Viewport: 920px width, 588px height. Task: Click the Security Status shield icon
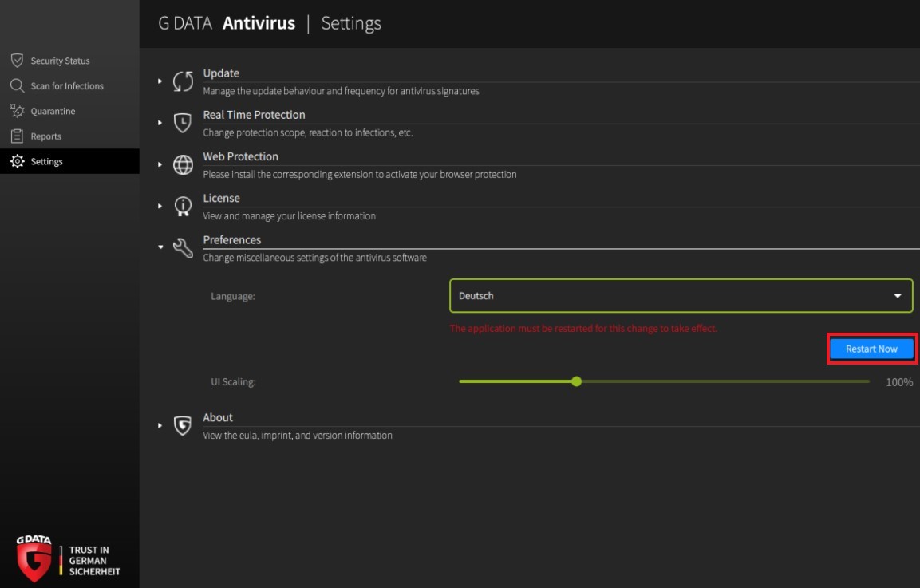pyautogui.click(x=17, y=61)
